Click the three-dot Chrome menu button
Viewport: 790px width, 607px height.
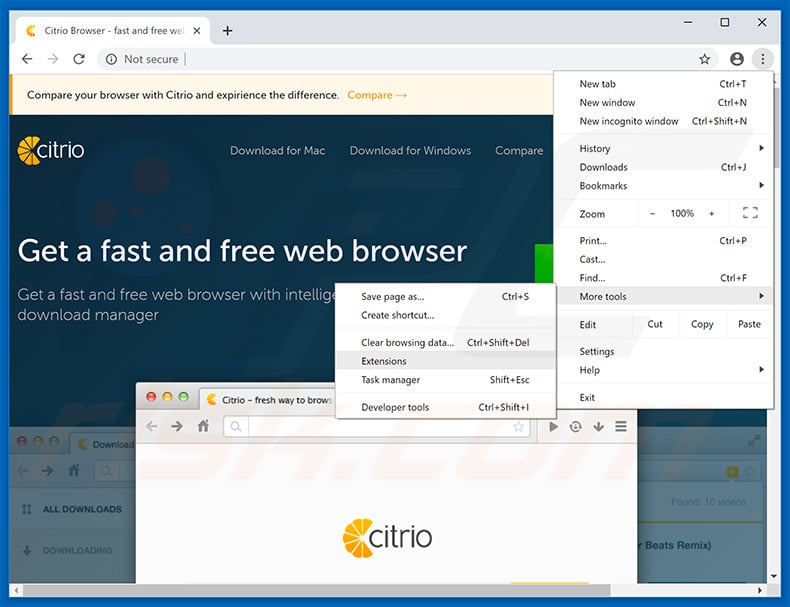coord(763,59)
